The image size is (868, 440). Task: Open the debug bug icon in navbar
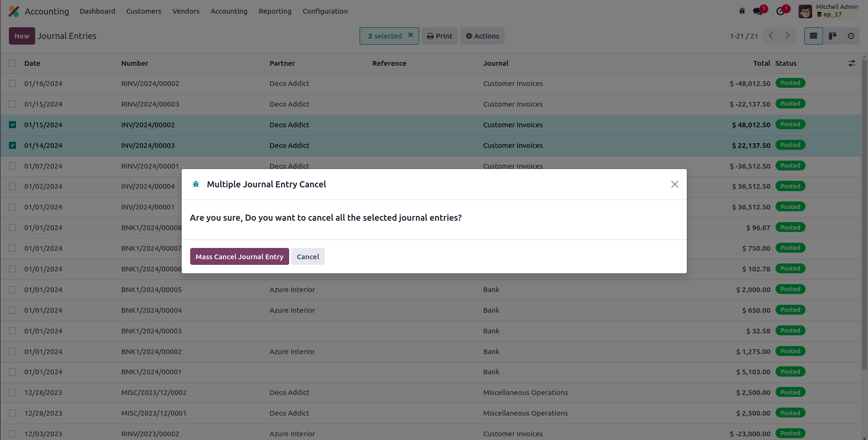[742, 11]
